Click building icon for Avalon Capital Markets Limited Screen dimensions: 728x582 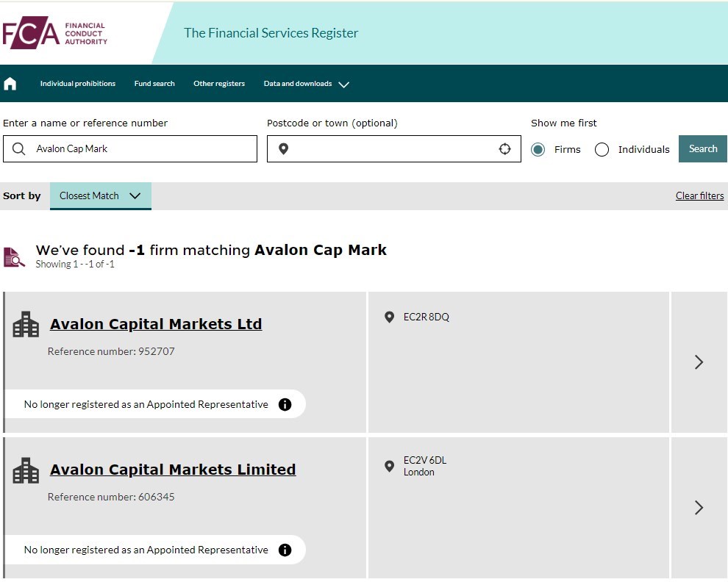tap(26, 470)
